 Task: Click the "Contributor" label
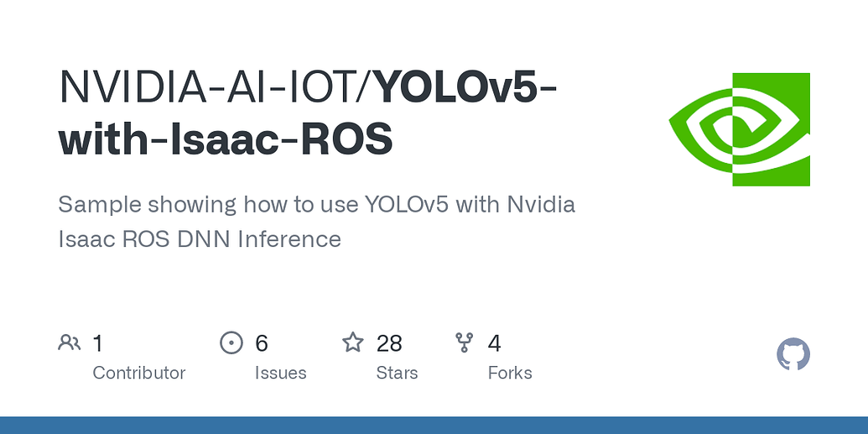(138, 373)
